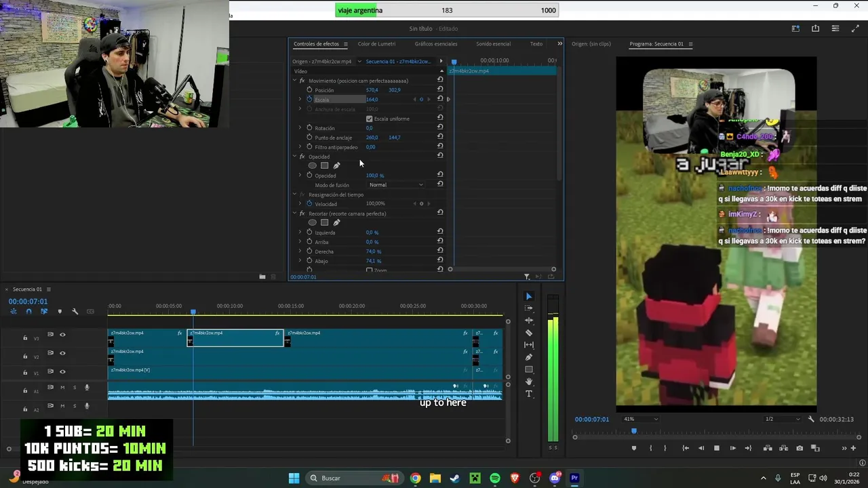
Task: Open Program monitor wrench settings
Action: pyautogui.click(x=811, y=419)
